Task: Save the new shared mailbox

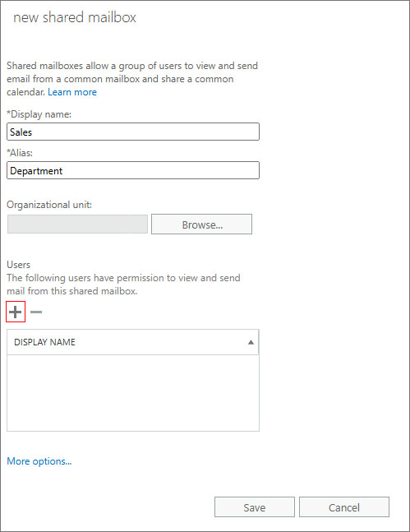Action: [x=255, y=507]
